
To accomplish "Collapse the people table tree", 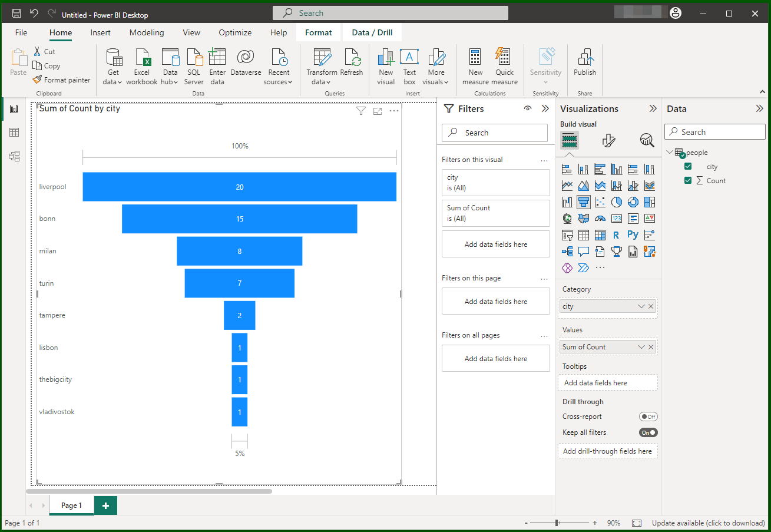I will (670, 152).
